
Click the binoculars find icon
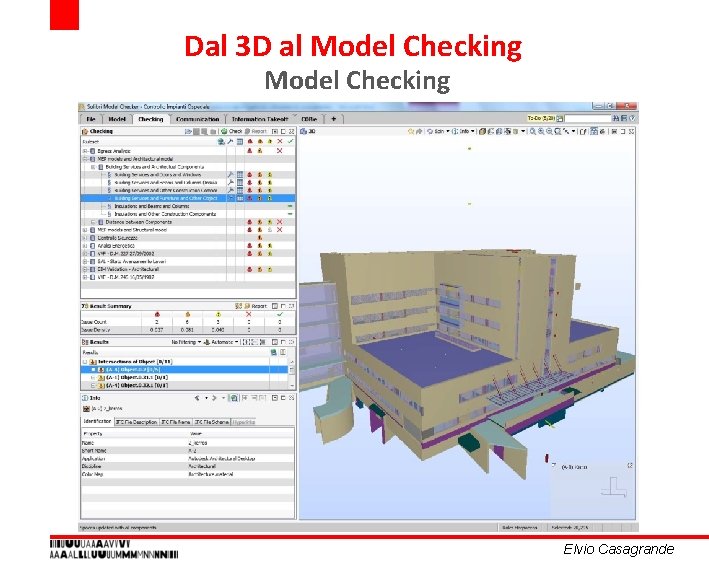[x=616, y=118]
